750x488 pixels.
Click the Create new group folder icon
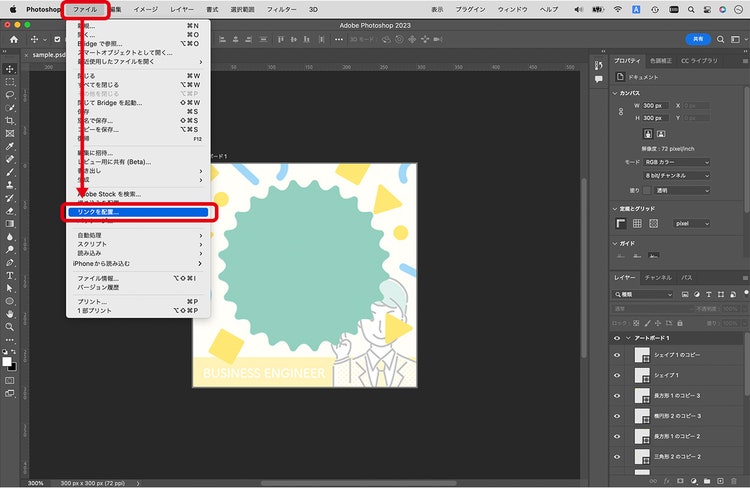[707, 481]
